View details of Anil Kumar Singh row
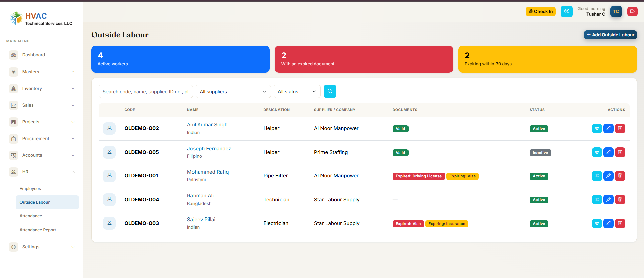This screenshot has height=278, width=644. click(597, 128)
